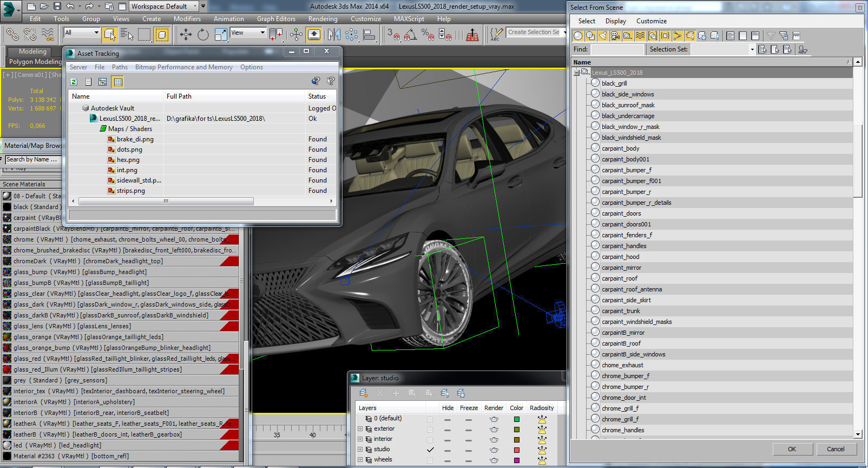Click the color swatch of wheels layer
The image size is (868, 468).
(x=517, y=460)
